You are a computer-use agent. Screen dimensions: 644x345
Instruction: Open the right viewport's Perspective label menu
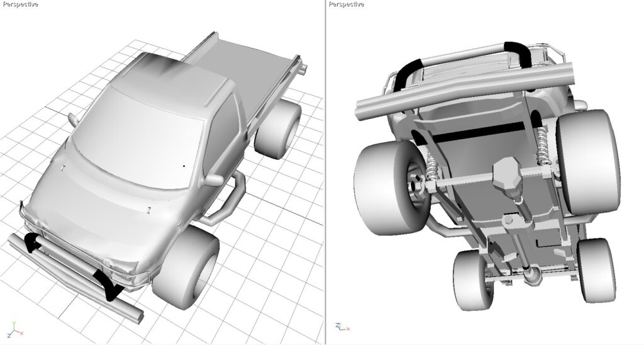(x=347, y=4)
